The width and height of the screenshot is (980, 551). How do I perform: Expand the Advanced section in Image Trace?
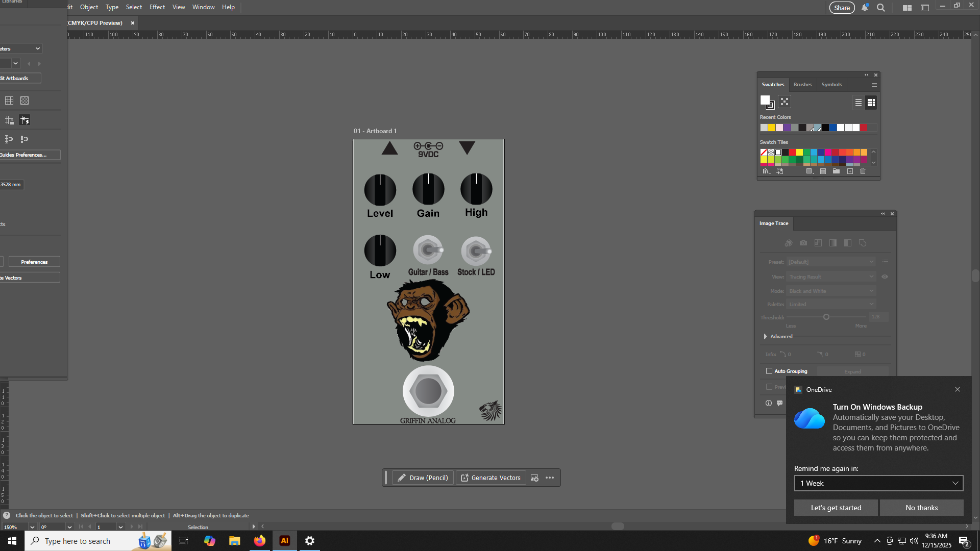tap(765, 336)
